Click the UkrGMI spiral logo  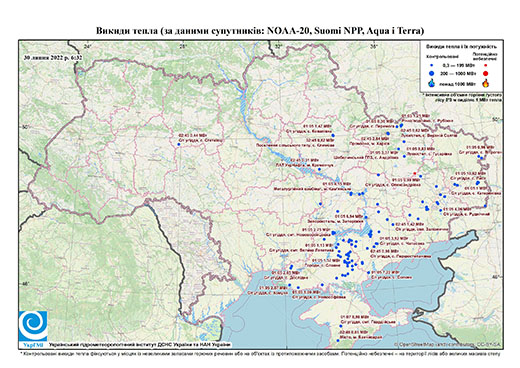33,326
